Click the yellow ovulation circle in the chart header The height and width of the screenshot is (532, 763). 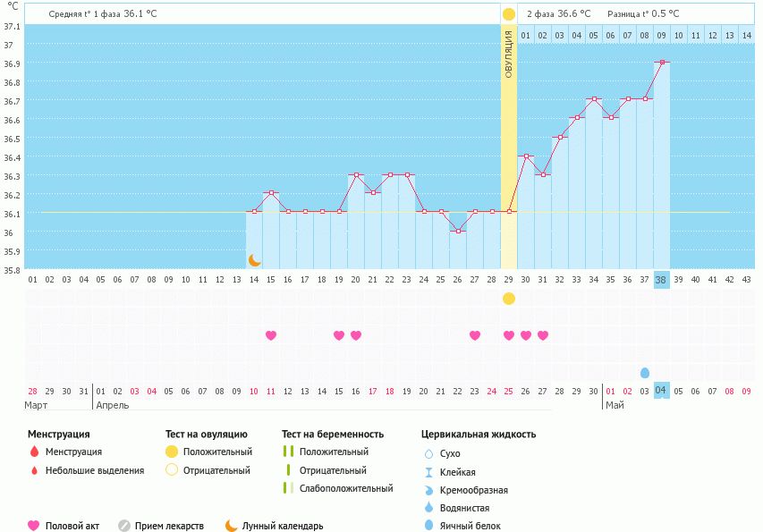click(509, 14)
